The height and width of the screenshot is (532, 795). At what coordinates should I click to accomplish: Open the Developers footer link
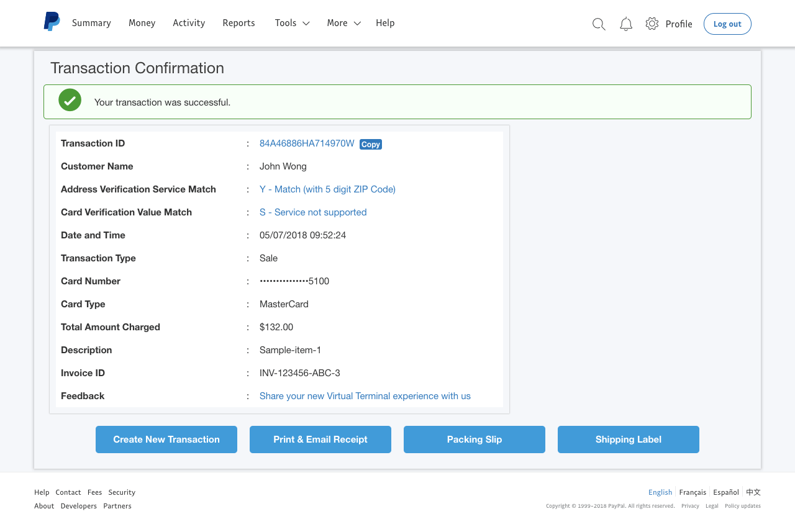[78, 506]
